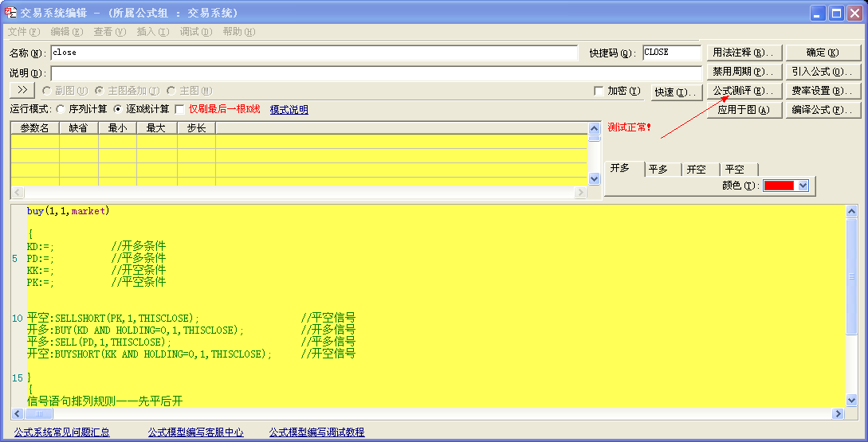Viewport: 868px width, 442px height.
Task: Click the app icon in title bar
Action: (11, 13)
